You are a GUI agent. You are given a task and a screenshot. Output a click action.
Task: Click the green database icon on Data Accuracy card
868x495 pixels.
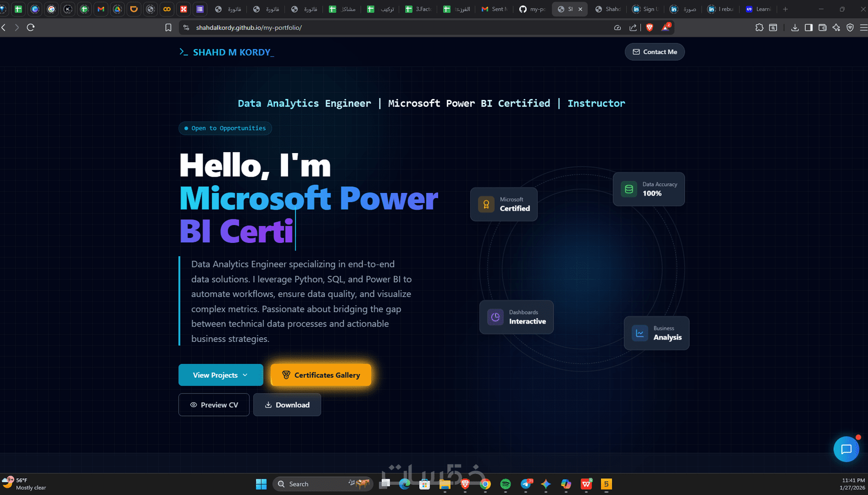tap(629, 189)
